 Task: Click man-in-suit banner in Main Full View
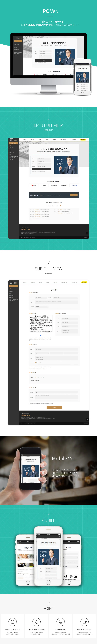66,165
